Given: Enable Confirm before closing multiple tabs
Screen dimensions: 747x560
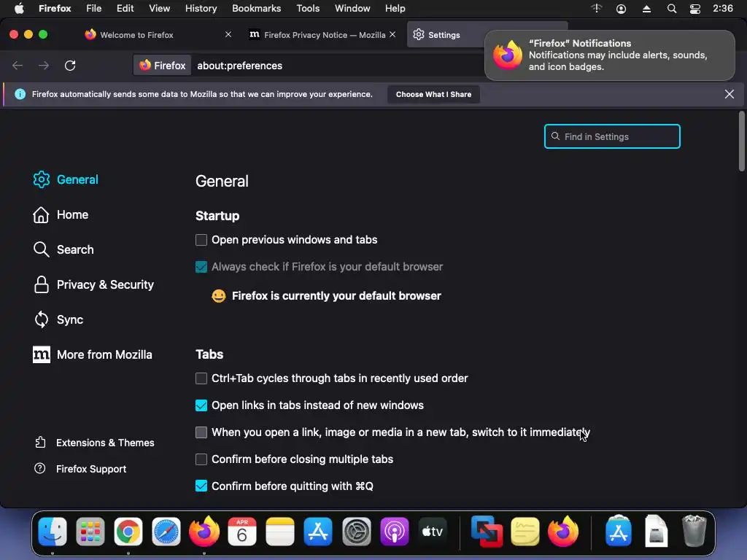Looking at the screenshot, I should pyautogui.click(x=201, y=459).
